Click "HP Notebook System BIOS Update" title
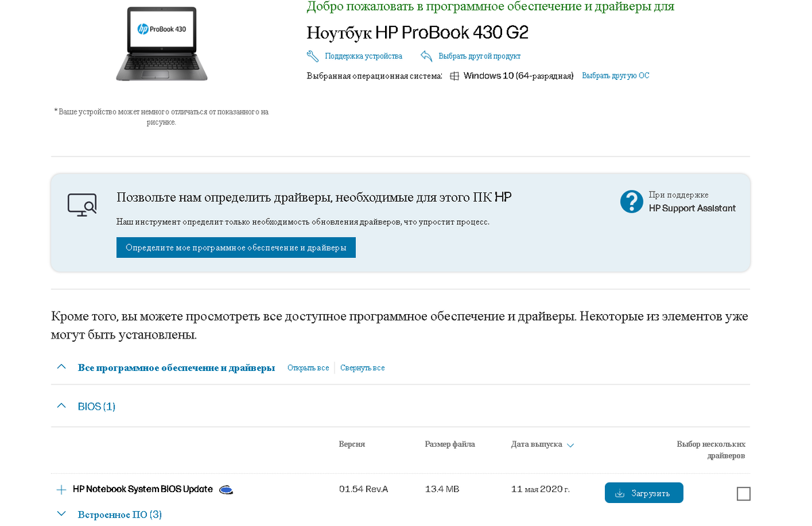 point(143,489)
